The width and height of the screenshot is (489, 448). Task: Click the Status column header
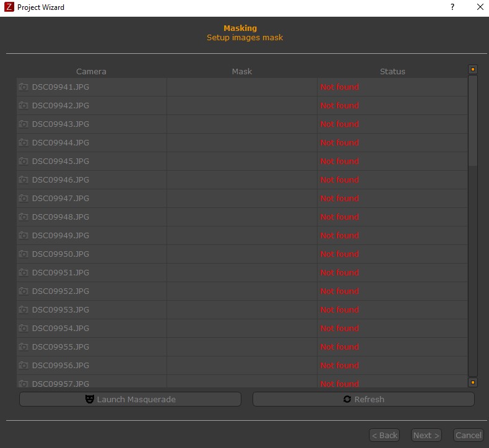coord(392,71)
